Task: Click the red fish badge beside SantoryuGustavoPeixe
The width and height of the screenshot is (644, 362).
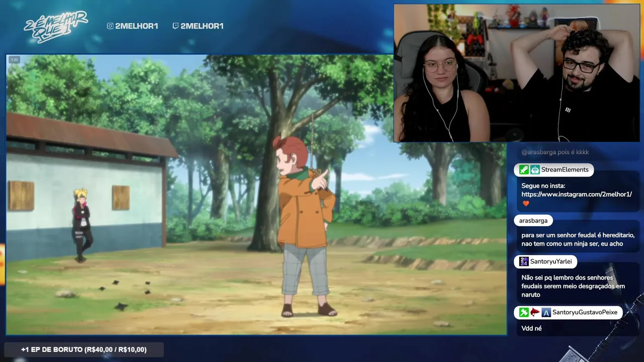Action: (535, 313)
